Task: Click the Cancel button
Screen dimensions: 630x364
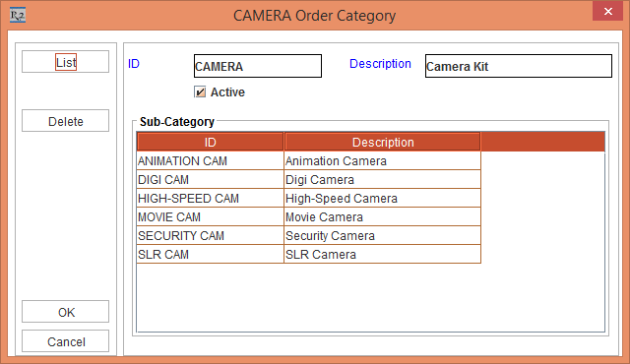Action: pyautogui.click(x=66, y=341)
